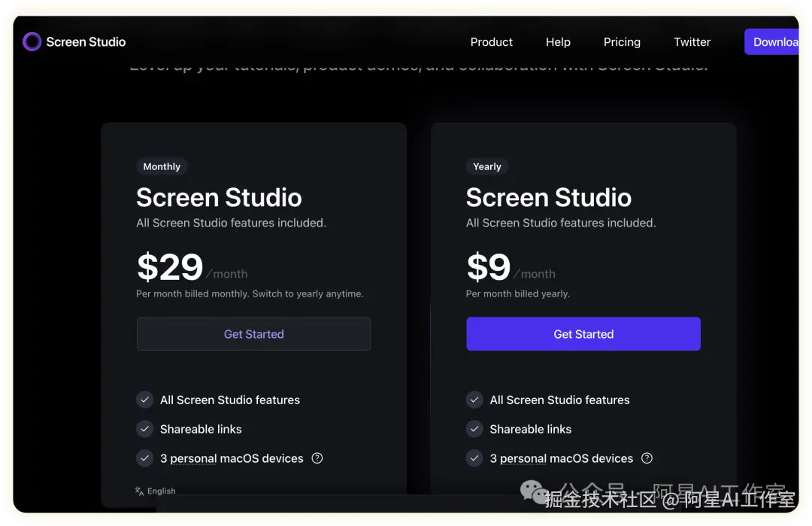Viewport: 812px width, 526px height.
Task: Open the Twitter link in navigation
Action: 692,42
